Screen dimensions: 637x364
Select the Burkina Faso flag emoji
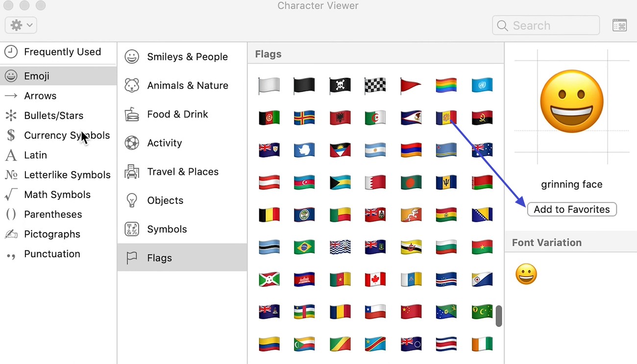482,247
